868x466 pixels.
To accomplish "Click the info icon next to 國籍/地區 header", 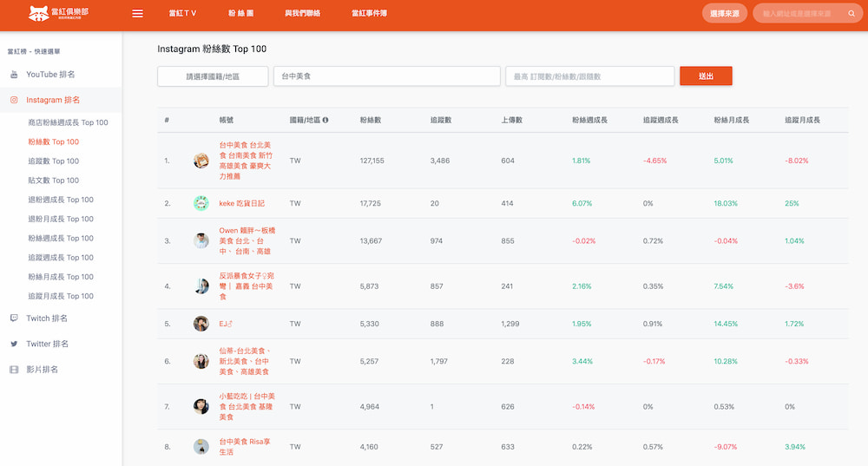I will click(x=325, y=120).
